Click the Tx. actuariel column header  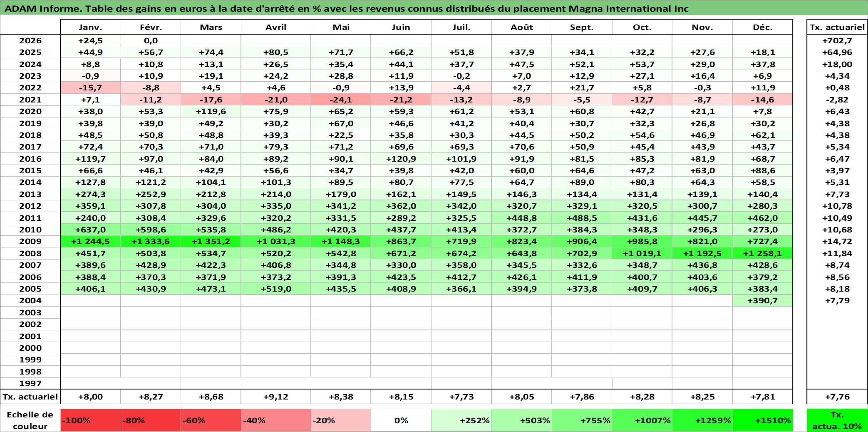tap(837, 27)
